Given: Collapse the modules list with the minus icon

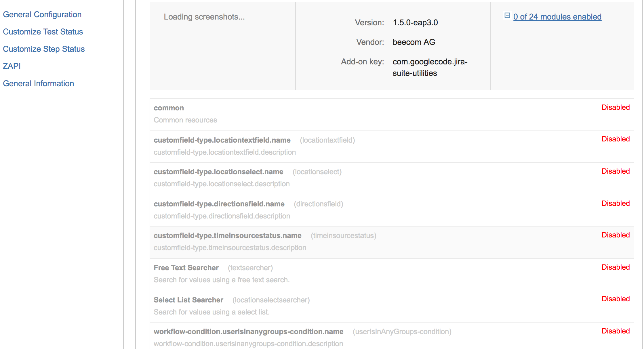Looking at the screenshot, I should [x=507, y=16].
